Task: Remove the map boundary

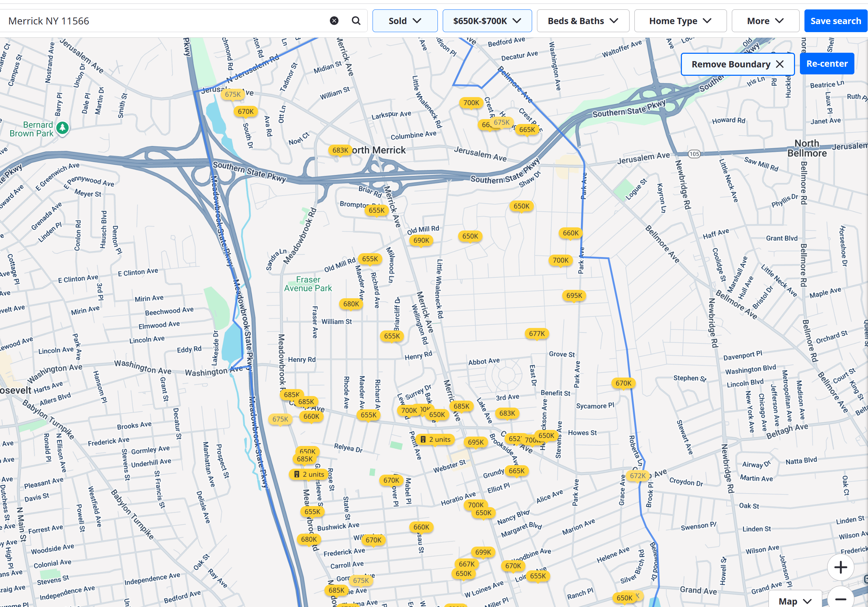Action: (x=737, y=64)
